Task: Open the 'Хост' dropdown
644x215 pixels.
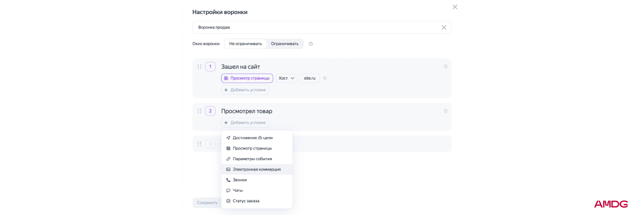Action: pos(286,78)
